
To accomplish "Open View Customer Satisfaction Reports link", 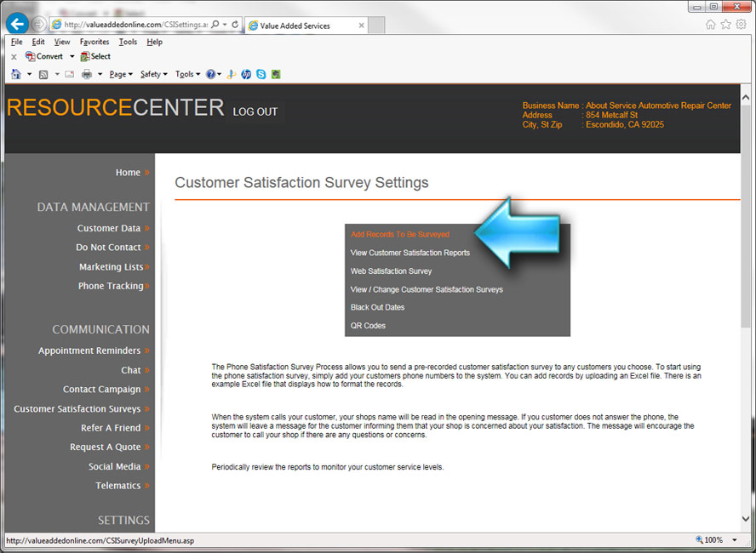I will point(409,253).
